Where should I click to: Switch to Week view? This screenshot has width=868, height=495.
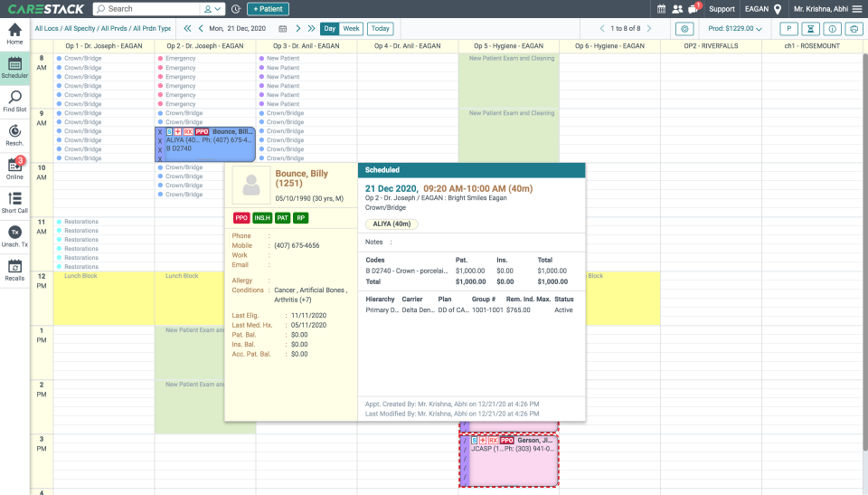click(351, 29)
